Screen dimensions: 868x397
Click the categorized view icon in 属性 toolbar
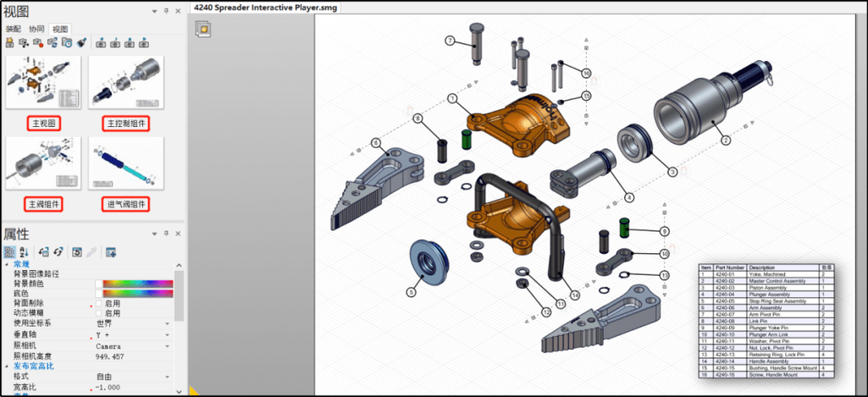click(x=10, y=252)
